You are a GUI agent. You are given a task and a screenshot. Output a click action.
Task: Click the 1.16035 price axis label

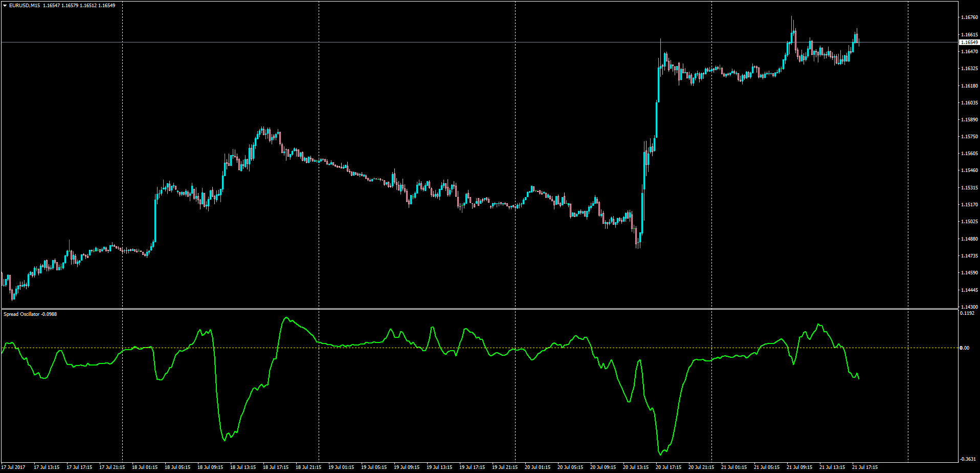969,102
